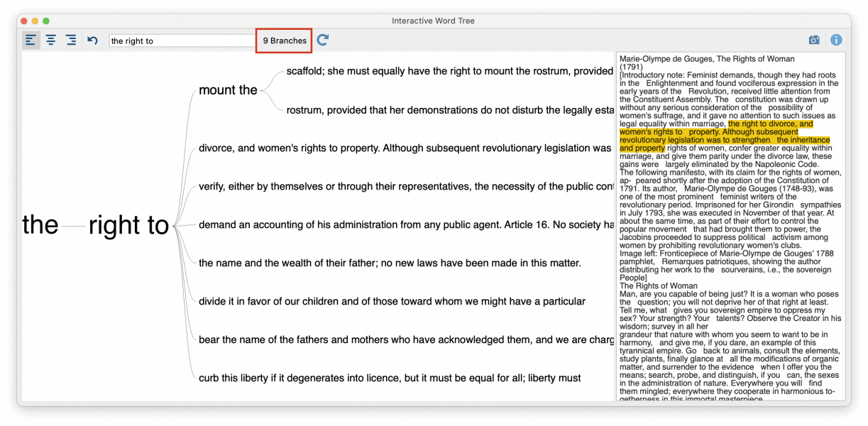The width and height of the screenshot is (868, 426).
Task: Select right-aligned tree layout icon
Action: (x=71, y=40)
